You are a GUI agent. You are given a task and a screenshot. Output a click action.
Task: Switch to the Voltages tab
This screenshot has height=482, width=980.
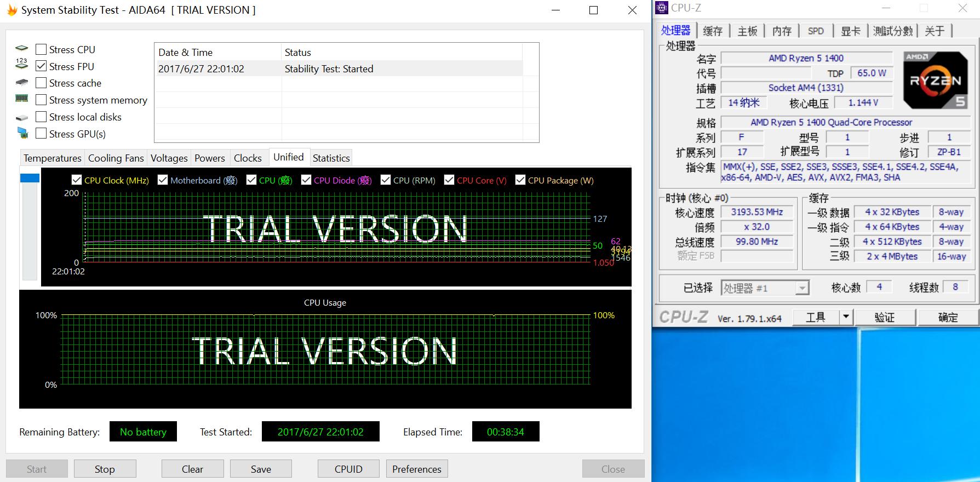[169, 158]
